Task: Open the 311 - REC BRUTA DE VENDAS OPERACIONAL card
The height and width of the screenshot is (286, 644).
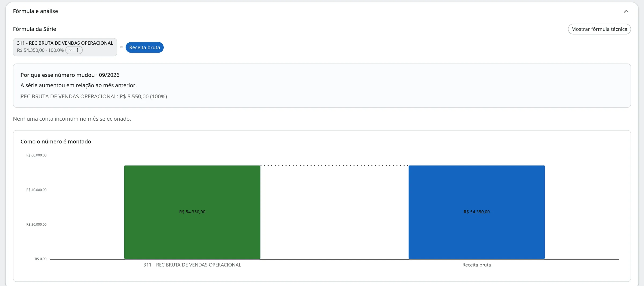Action: tap(65, 47)
